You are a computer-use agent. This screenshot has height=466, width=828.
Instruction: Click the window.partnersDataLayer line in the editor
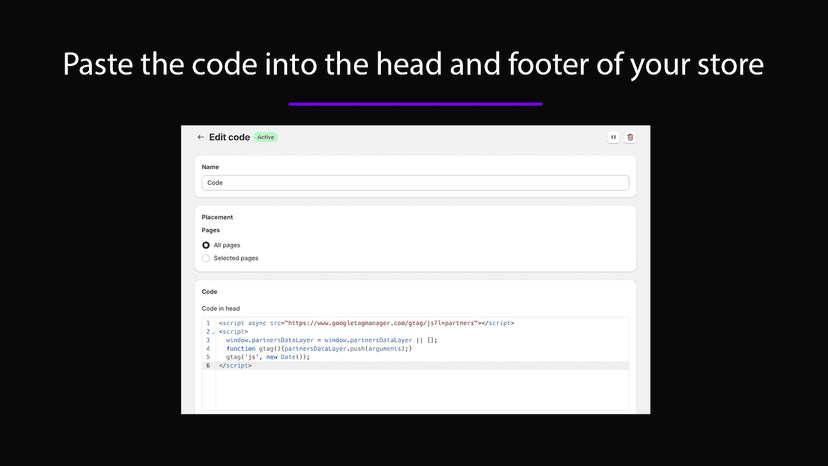click(x=332, y=340)
